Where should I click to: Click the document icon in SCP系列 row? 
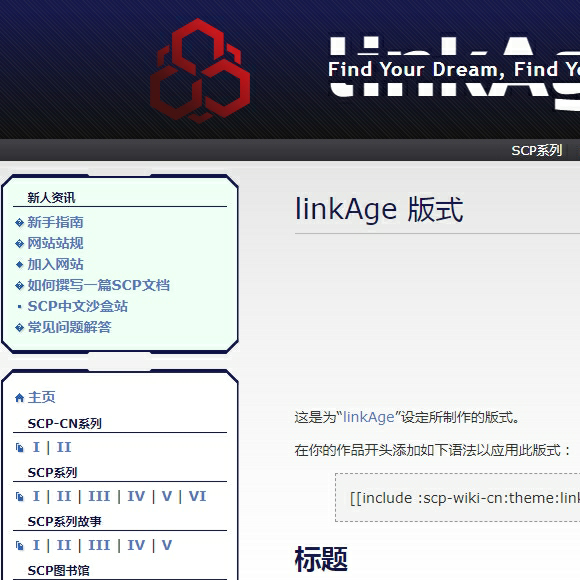pos(20,497)
